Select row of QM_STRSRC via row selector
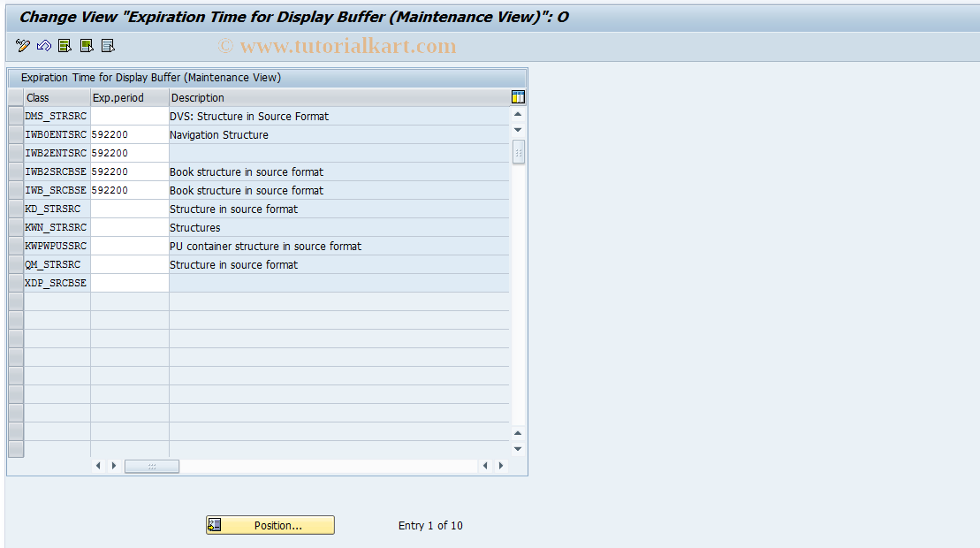Screen dimensions: 980x548 pyautogui.click(x=16, y=264)
